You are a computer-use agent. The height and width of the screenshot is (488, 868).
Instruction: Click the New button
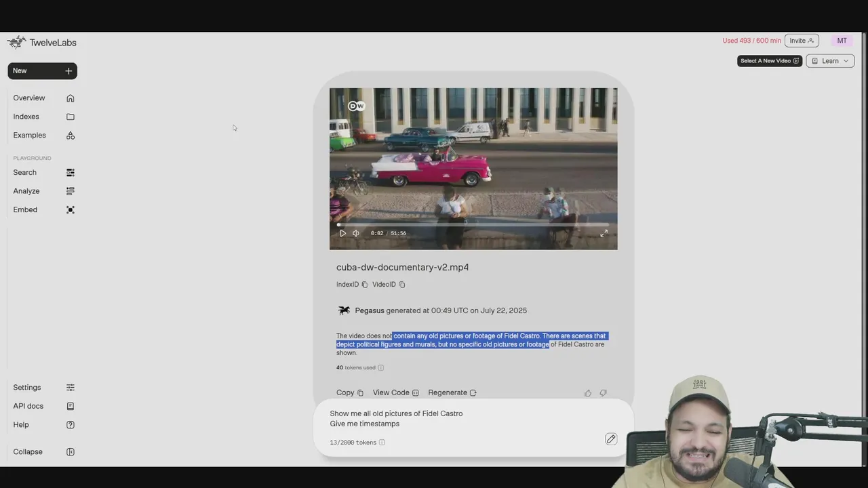tap(42, 70)
